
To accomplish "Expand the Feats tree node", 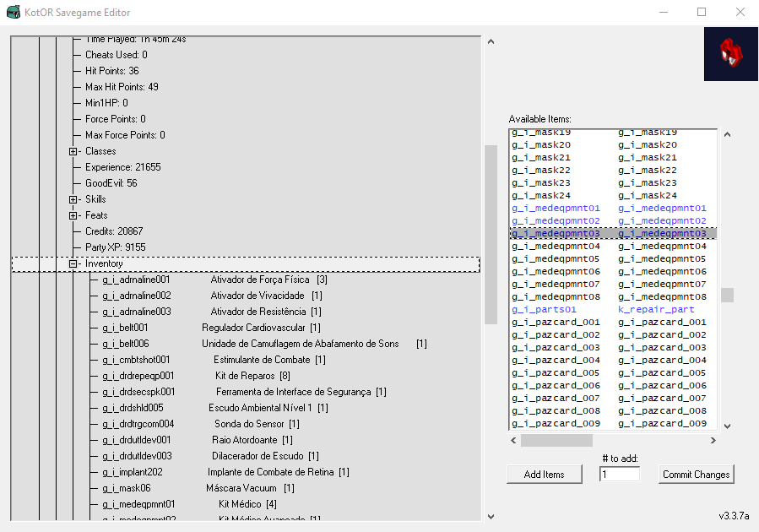I will pos(73,215).
